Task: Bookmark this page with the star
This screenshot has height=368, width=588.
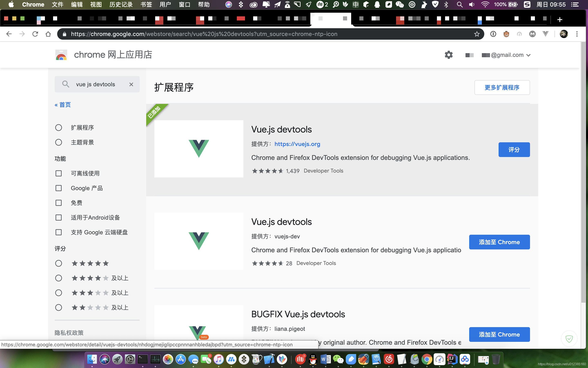Action: tap(477, 34)
